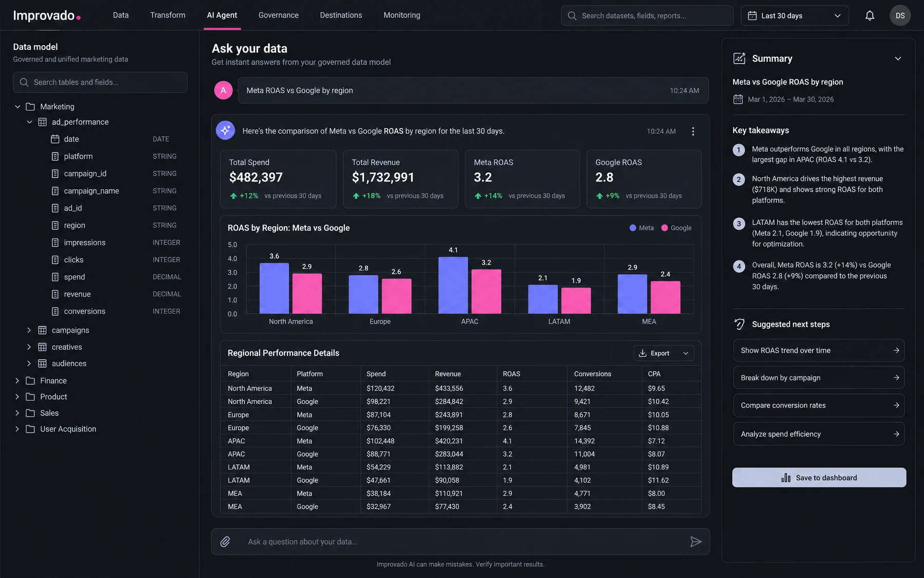Image resolution: width=924 pixels, height=578 pixels.
Task: Open the Monitoring tab
Action: (x=402, y=15)
